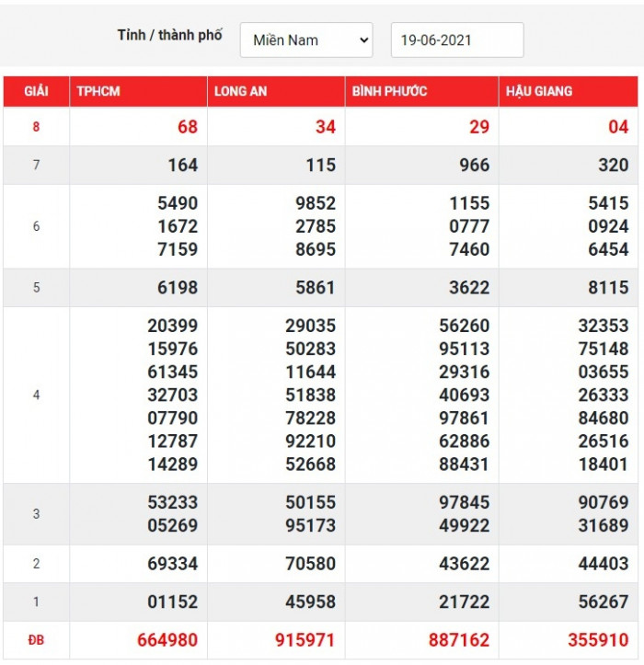Click the ĐB prize row label
Viewport: 644px width, 665px height.
tap(36, 640)
